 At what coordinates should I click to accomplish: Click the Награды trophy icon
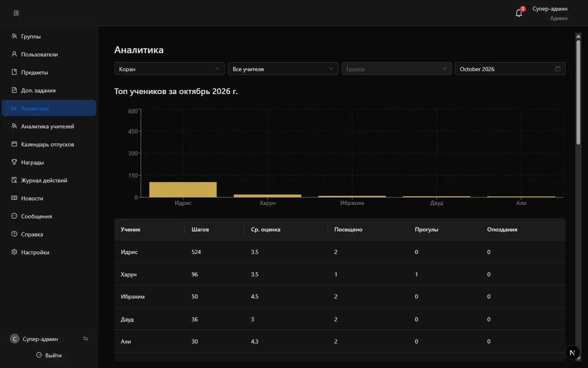click(14, 162)
